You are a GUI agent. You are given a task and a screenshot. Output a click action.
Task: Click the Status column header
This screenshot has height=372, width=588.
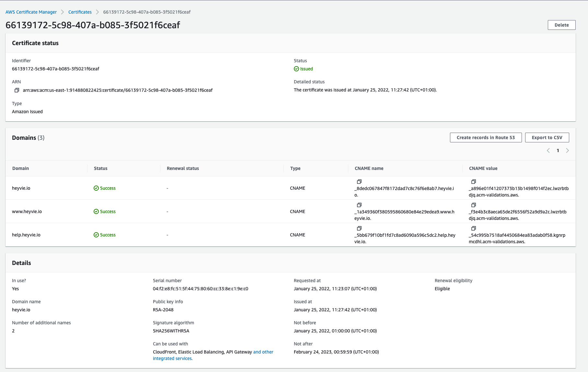pos(101,168)
